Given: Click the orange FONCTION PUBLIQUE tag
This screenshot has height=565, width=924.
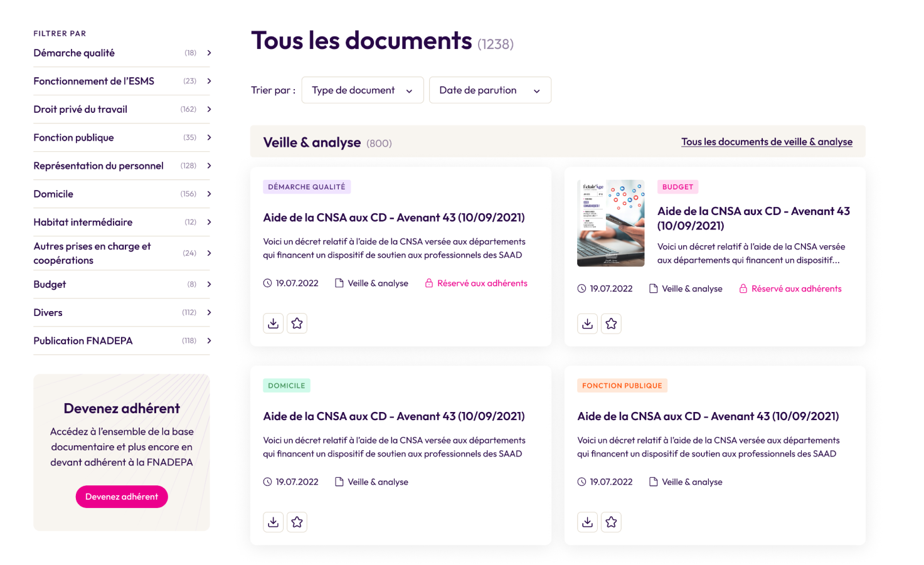Looking at the screenshot, I should [622, 386].
